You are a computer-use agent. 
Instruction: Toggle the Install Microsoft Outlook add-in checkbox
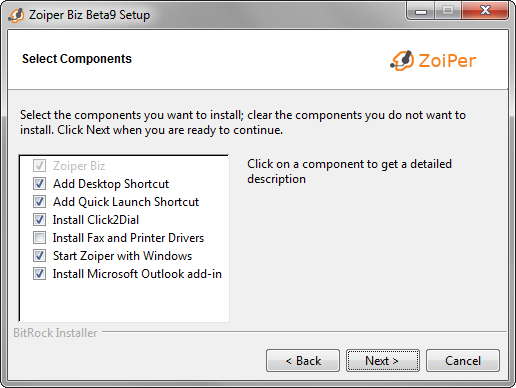click(39, 274)
